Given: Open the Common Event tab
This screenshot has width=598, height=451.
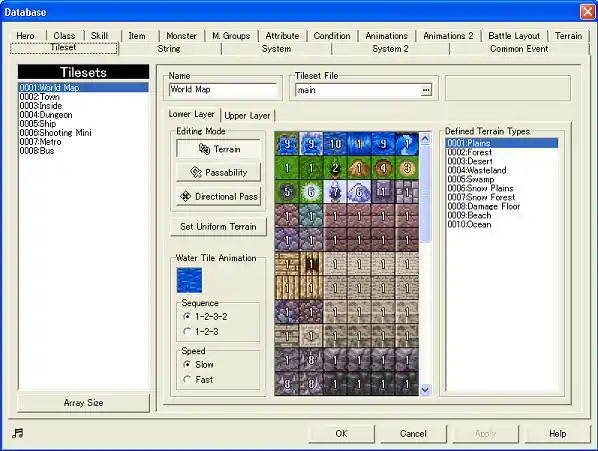Looking at the screenshot, I should click(x=519, y=49).
